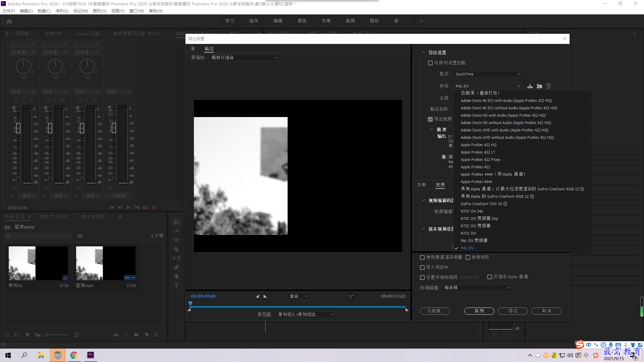
Task: Open the File menu
Action: [9, 11]
